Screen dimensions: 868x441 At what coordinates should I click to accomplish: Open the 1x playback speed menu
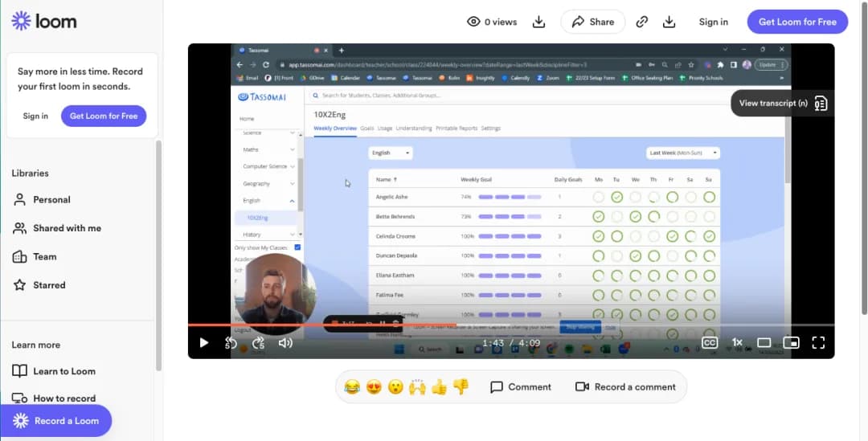coord(737,343)
